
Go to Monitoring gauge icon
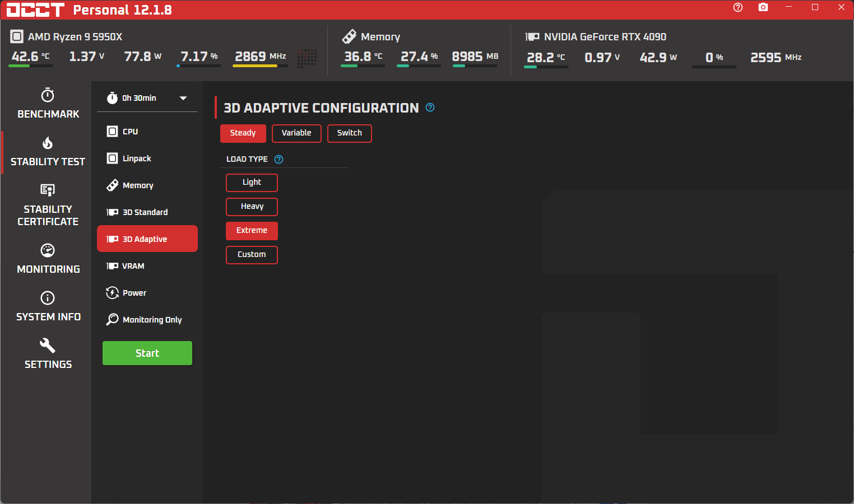coord(48,250)
